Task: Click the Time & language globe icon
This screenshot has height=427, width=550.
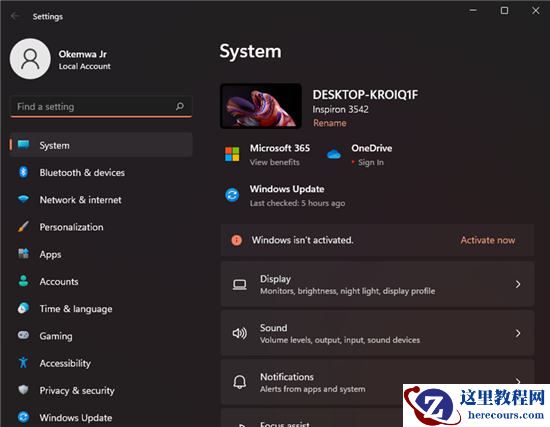Action: click(x=24, y=308)
